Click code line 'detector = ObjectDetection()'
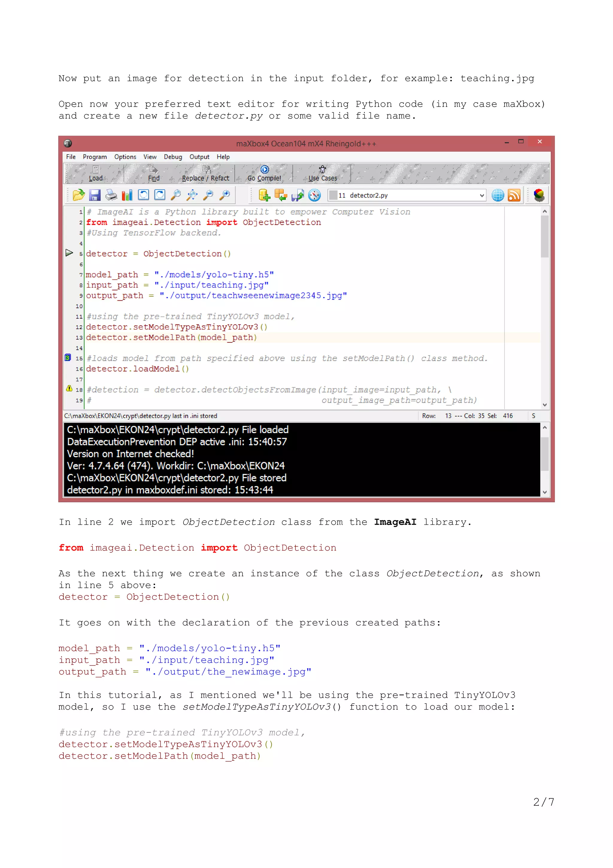The image size is (613, 868). (158, 254)
